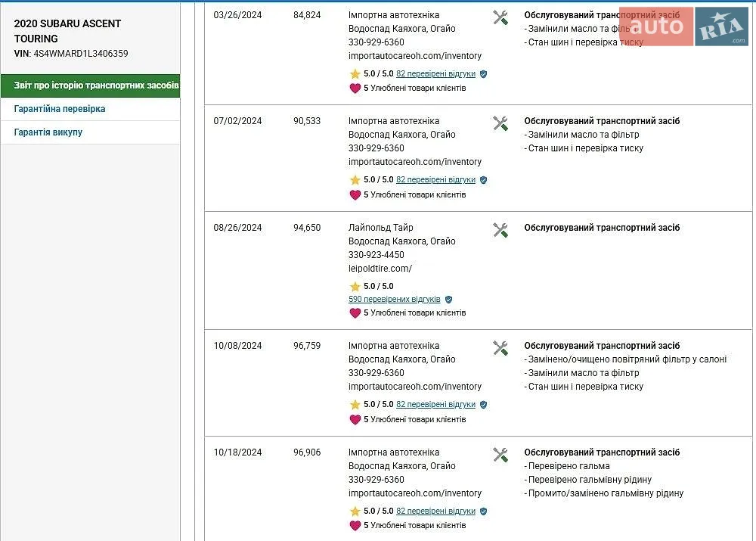Click the verified shield badge in the 10/18/2024 row
Screen dimensions: 756x541
484,511
